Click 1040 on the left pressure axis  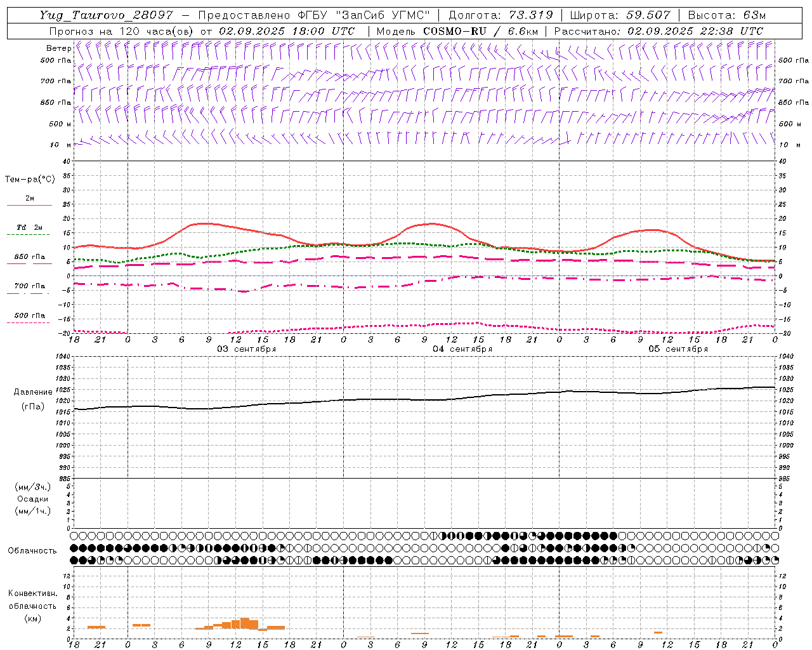coord(62,357)
